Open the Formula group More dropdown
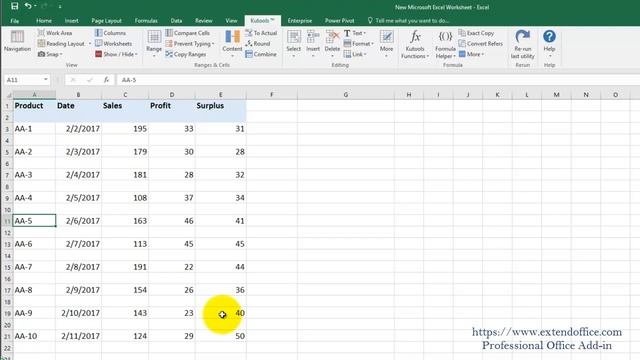Screen dimensions: 640x360 471,54
